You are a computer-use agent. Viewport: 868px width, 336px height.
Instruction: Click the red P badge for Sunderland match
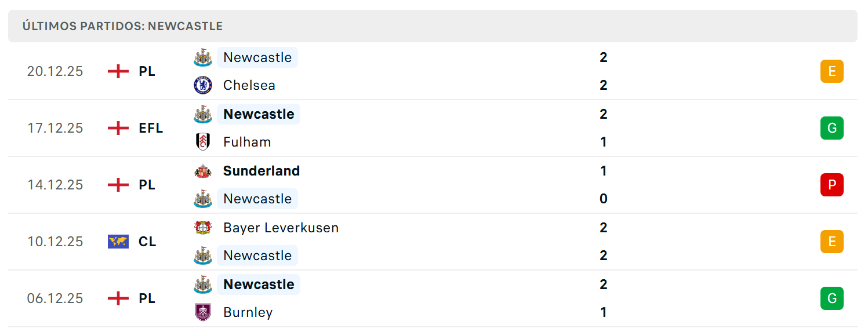point(832,185)
